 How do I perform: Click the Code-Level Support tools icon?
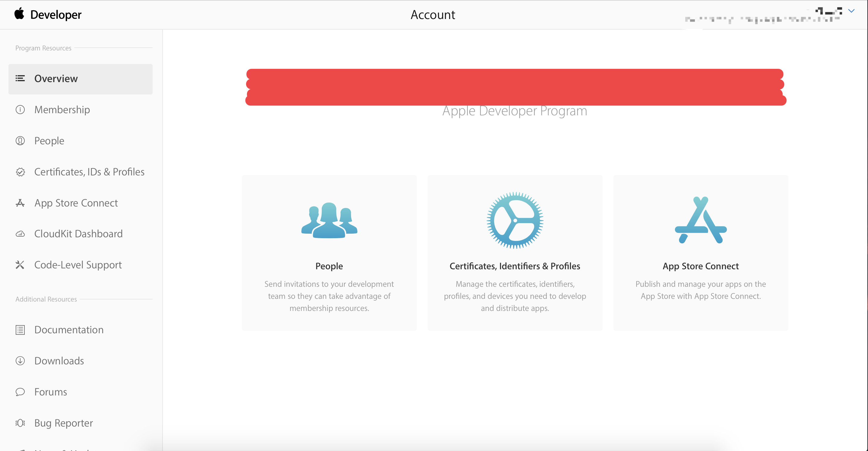(x=20, y=265)
